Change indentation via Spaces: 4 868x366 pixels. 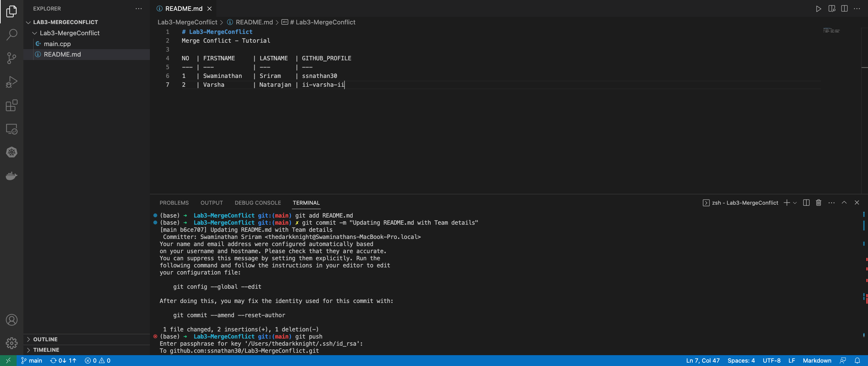coord(741,361)
